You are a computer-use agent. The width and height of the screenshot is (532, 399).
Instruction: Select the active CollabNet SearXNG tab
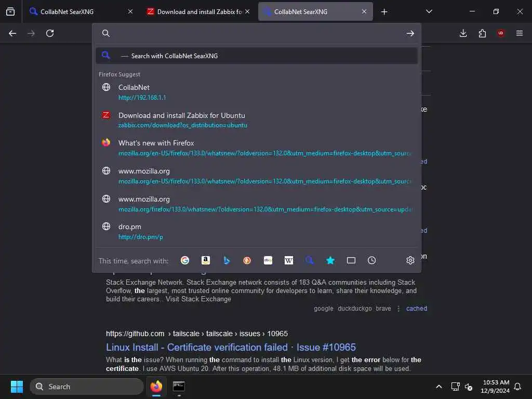point(315,11)
